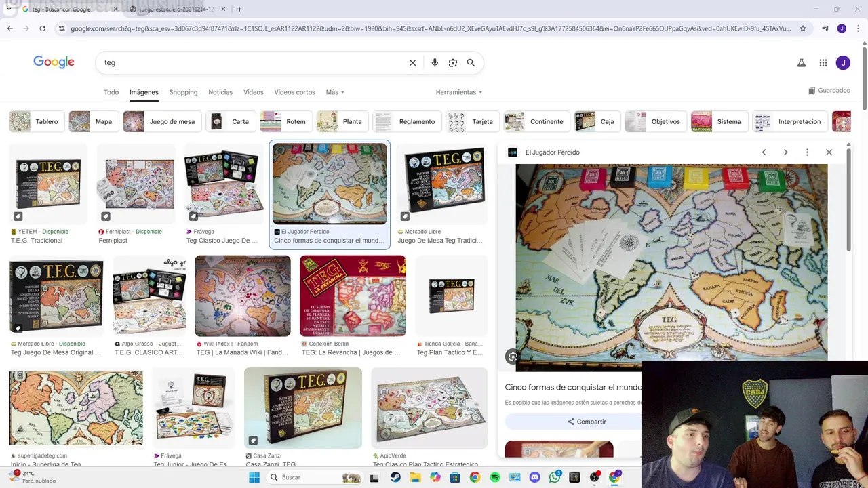Filter results by Tablero chip

(x=37, y=122)
